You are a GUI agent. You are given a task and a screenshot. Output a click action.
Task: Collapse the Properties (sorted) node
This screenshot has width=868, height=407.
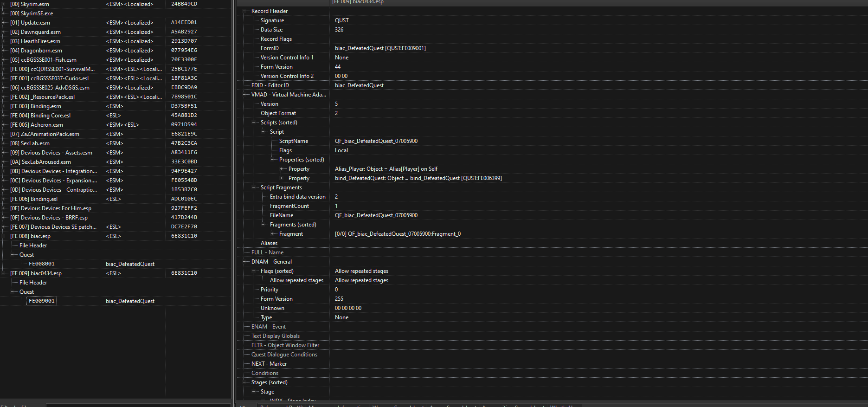pyautogui.click(x=273, y=160)
